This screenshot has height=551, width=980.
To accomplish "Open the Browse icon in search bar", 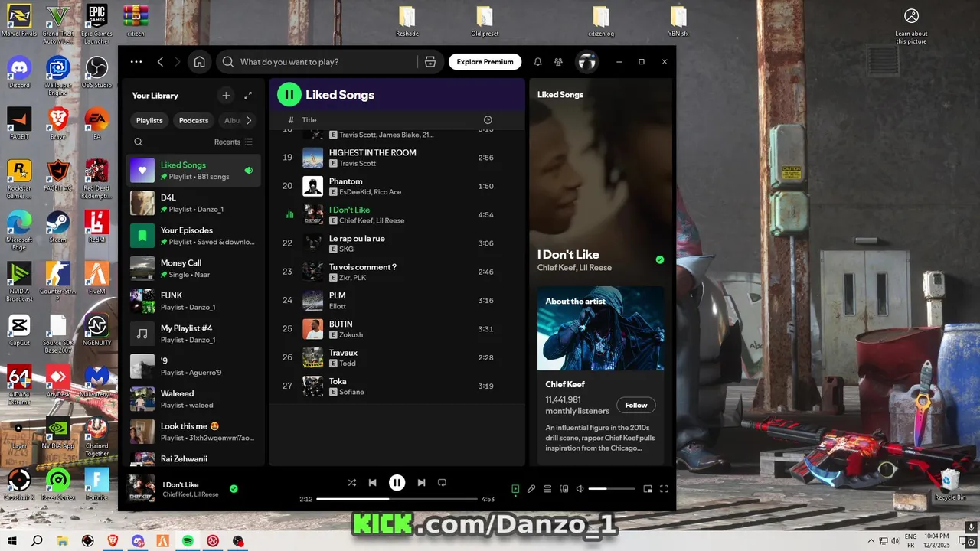I will tap(430, 62).
